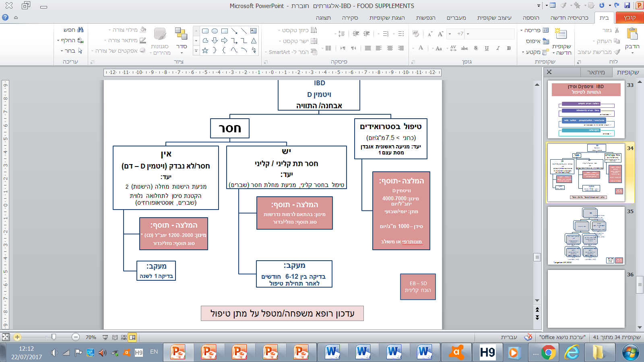Expand the shapes gallery More arrow

(x=196, y=51)
